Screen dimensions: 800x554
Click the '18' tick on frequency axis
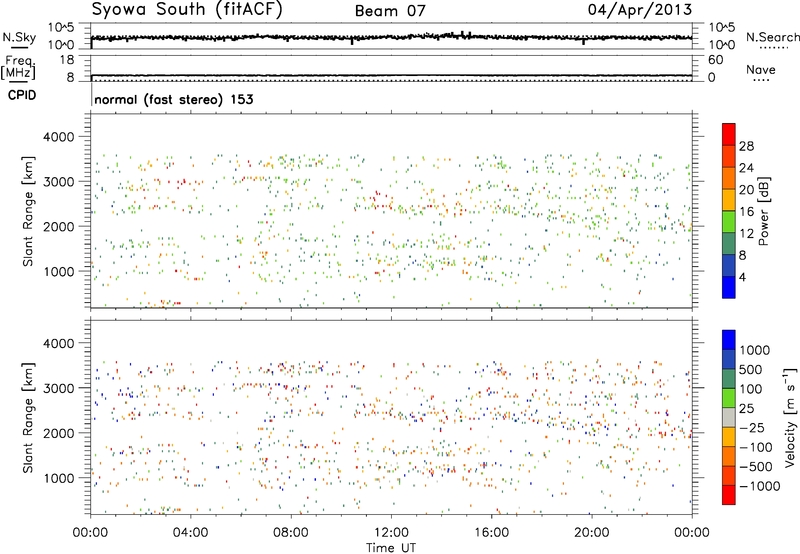pos(67,60)
